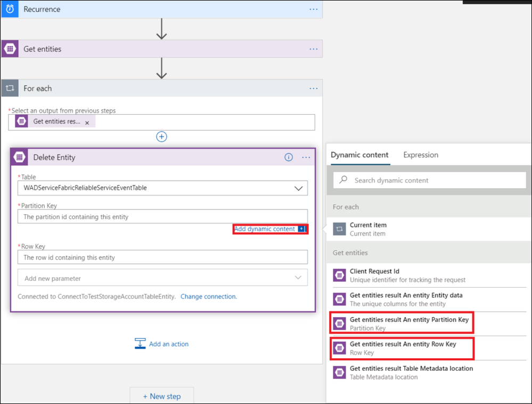
Task: Open the Recurrence step ellipsis menu
Action: pyautogui.click(x=314, y=9)
